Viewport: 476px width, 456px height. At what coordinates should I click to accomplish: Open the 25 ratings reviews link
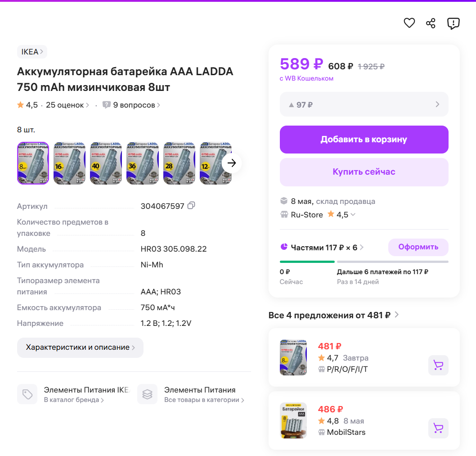pos(67,105)
